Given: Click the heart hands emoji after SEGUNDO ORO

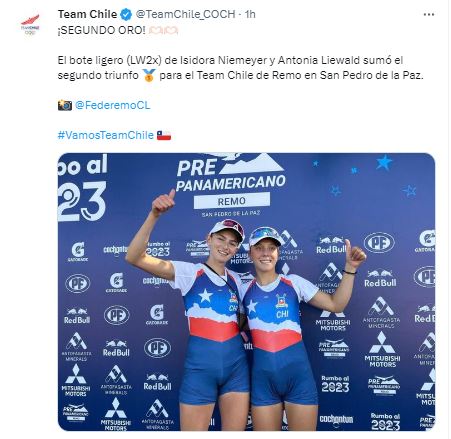Looking at the screenshot, I should [163, 31].
